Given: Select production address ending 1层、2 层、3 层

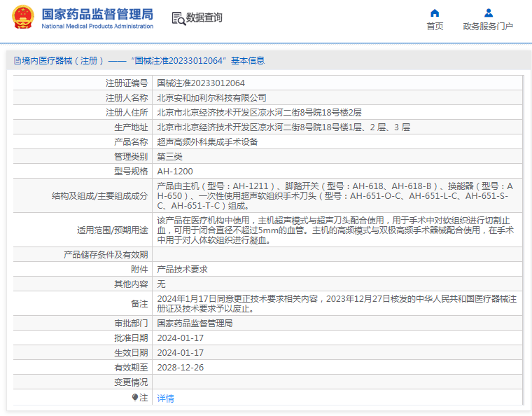Looking at the screenshot, I should point(283,127).
